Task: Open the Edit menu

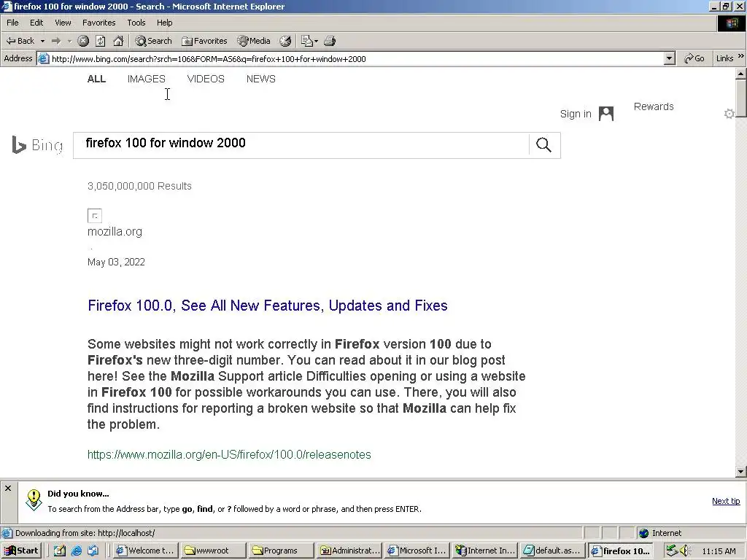Action: tap(36, 23)
